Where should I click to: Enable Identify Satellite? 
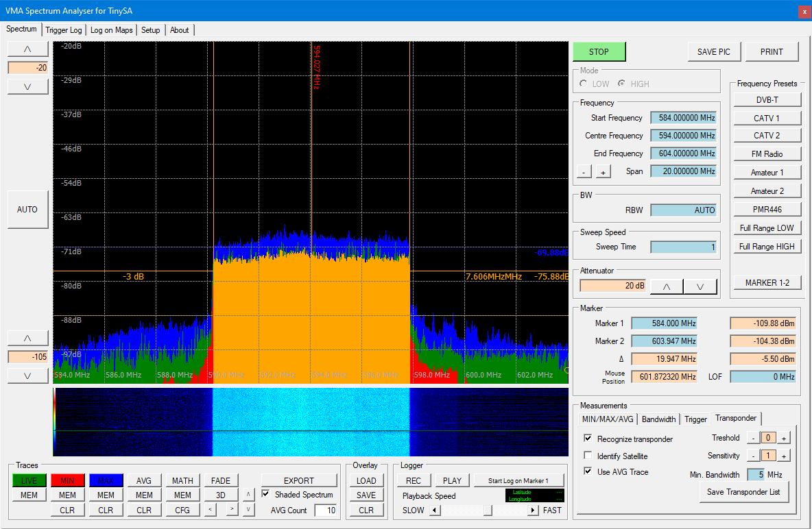coord(588,456)
